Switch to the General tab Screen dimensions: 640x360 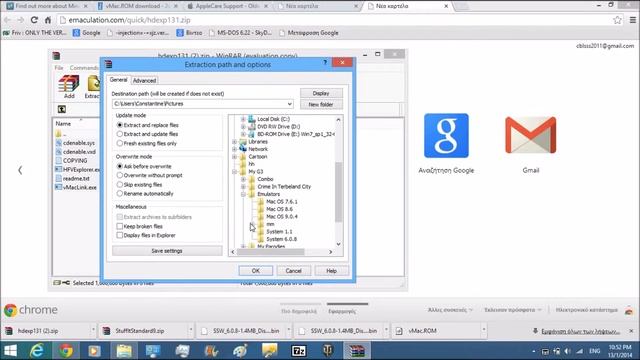pyautogui.click(x=118, y=80)
